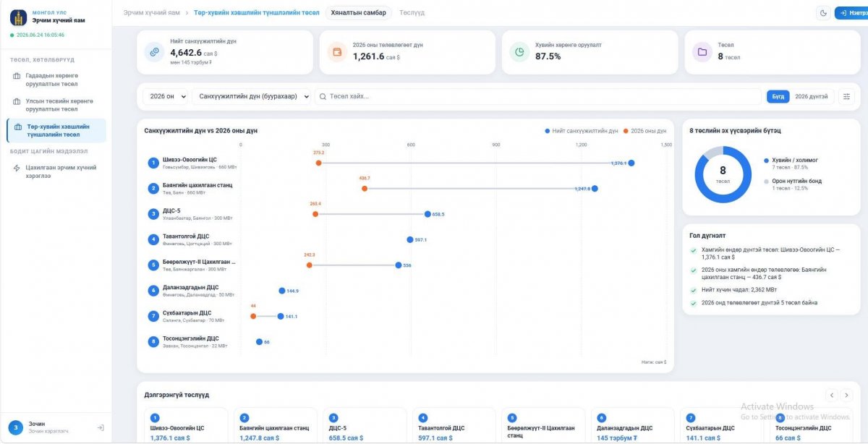Select the Бүгд toggle option
The image size is (868, 444).
coord(778,96)
